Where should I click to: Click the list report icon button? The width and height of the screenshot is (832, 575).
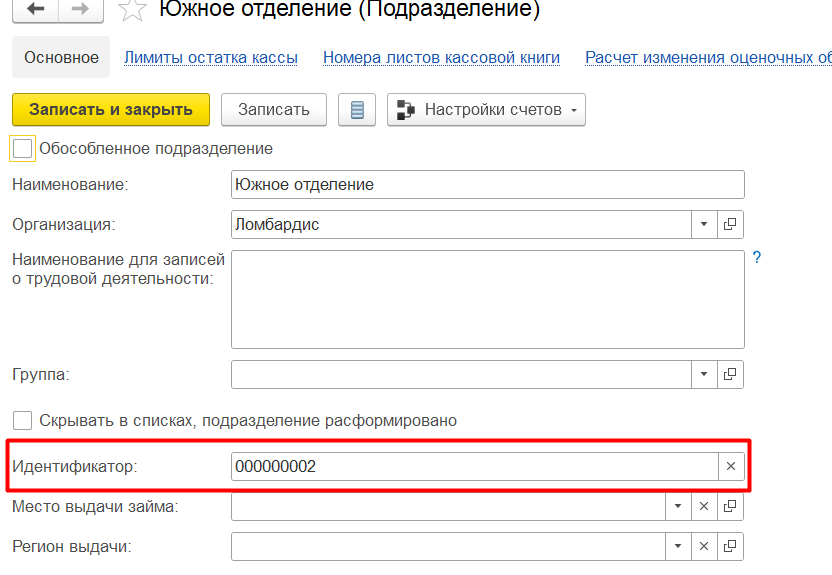357,110
